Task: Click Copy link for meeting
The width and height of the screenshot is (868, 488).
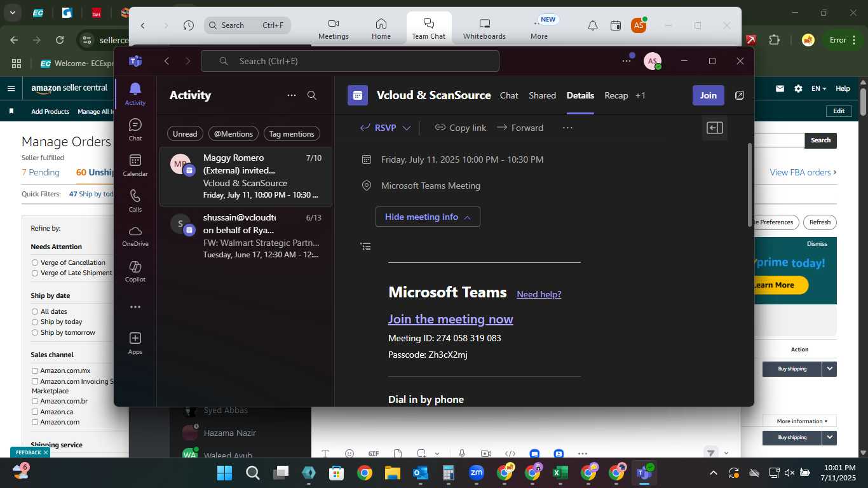Action: tap(461, 128)
